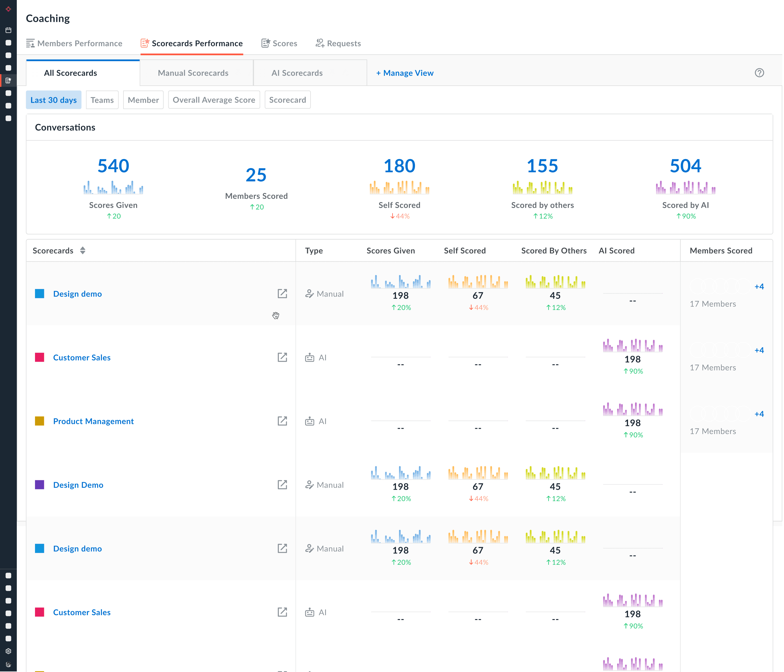Switch to Manual Scorecards tab
The image size is (784, 672).
pyautogui.click(x=193, y=73)
